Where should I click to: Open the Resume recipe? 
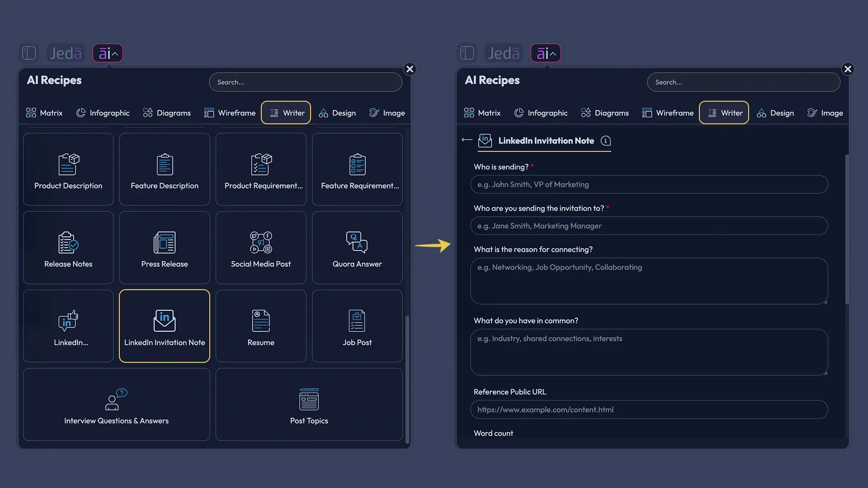click(x=261, y=326)
